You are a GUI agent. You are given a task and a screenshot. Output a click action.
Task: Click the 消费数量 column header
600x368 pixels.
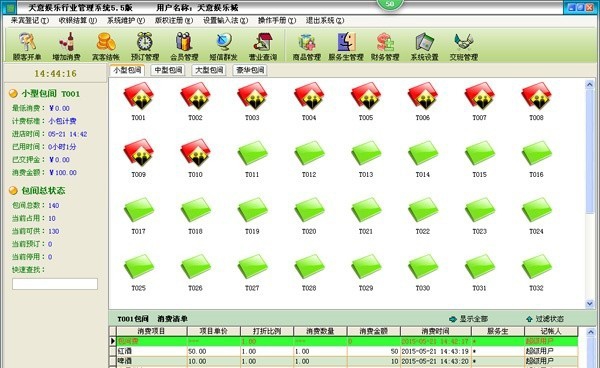[x=320, y=331]
